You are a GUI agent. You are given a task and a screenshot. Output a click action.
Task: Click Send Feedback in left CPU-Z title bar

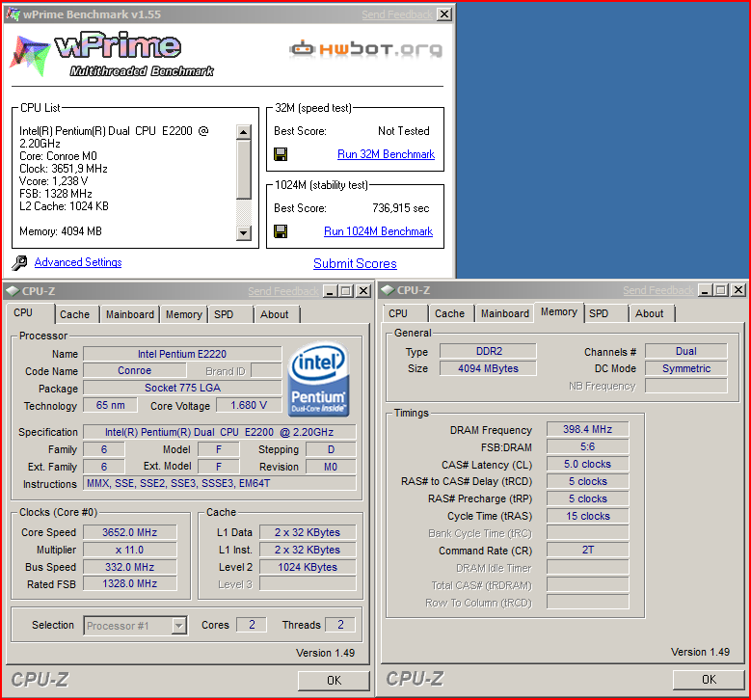[283, 291]
